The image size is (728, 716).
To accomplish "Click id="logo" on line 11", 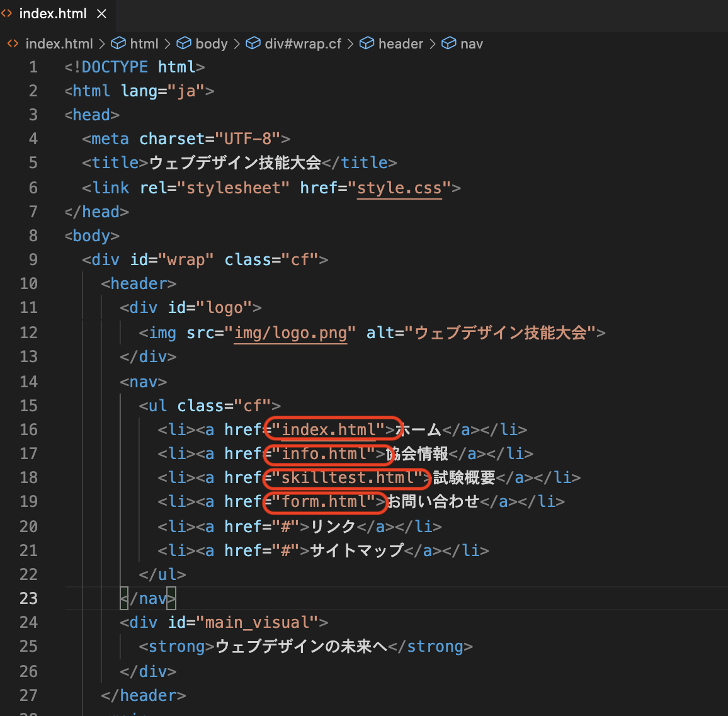I will pos(210,308).
